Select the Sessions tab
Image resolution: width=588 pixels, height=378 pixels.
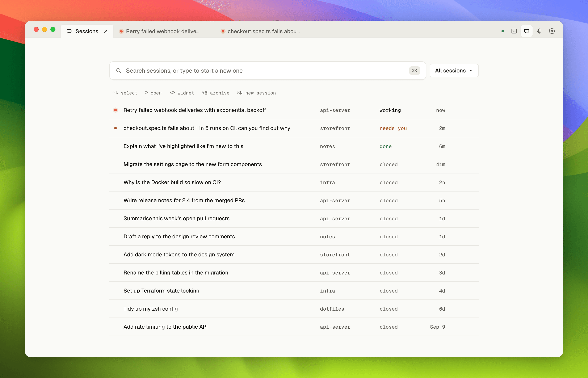coord(87,31)
